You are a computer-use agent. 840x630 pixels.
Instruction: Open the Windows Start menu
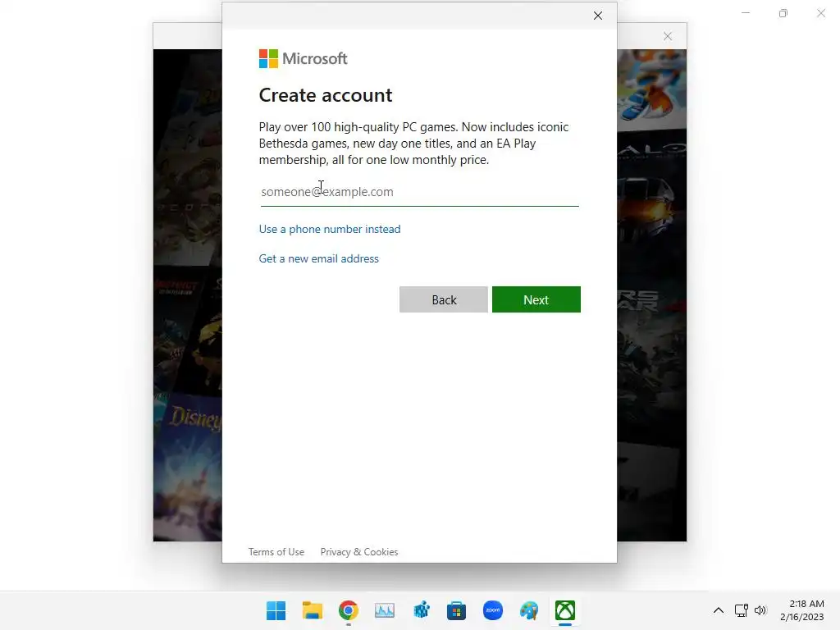tap(276, 610)
